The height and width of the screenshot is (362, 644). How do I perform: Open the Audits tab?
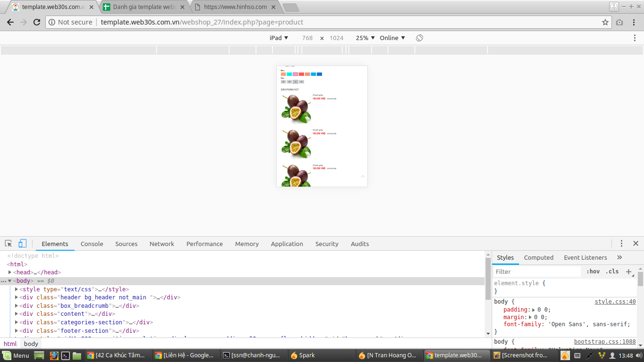[x=360, y=244]
